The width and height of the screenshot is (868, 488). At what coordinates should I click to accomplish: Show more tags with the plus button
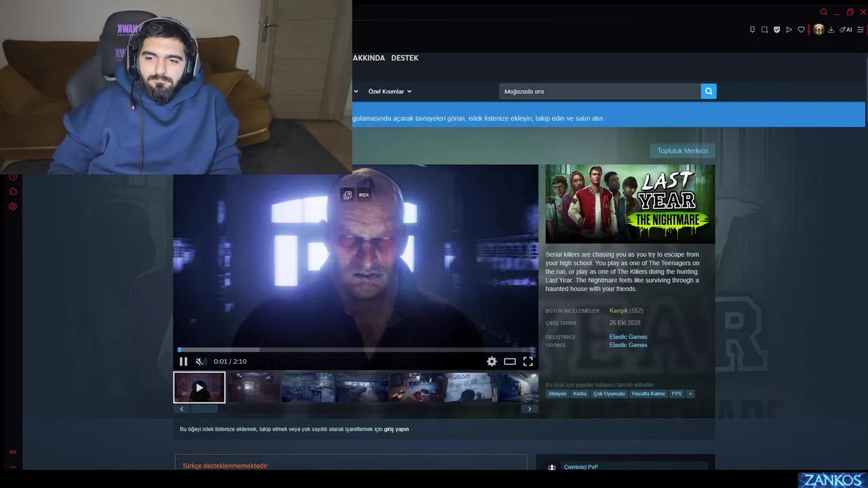pos(690,394)
